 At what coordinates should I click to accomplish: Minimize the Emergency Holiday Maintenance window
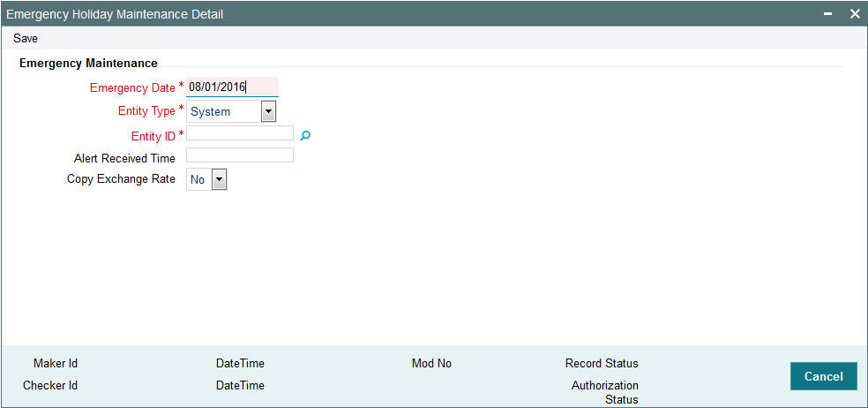pos(827,14)
